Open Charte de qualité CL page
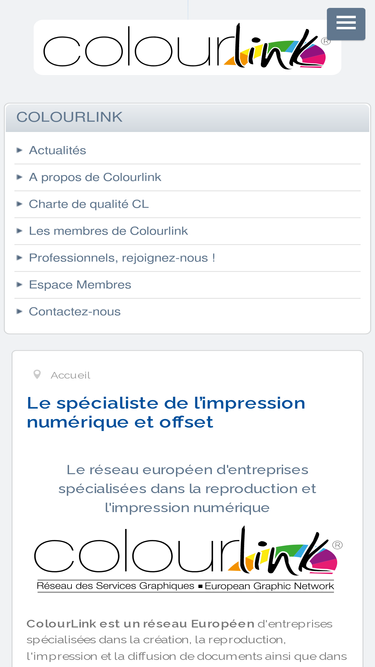This screenshot has width=375, height=667. pos(88,204)
